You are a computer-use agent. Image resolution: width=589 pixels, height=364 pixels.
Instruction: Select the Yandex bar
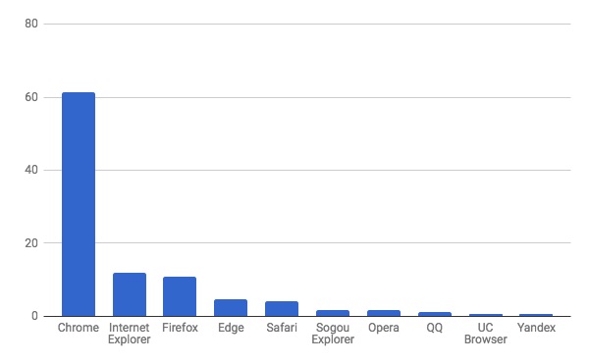536,315
